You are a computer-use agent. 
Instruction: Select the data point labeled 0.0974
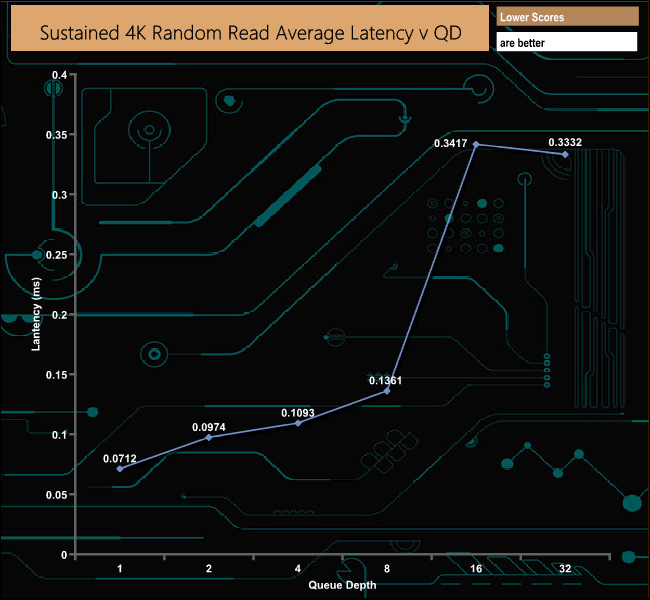[209, 437]
